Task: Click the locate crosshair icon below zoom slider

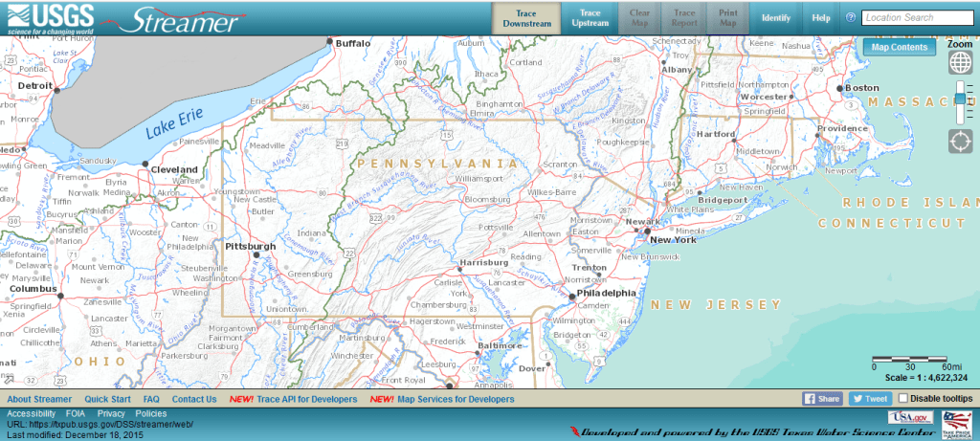Action: pyautogui.click(x=960, y=142)
